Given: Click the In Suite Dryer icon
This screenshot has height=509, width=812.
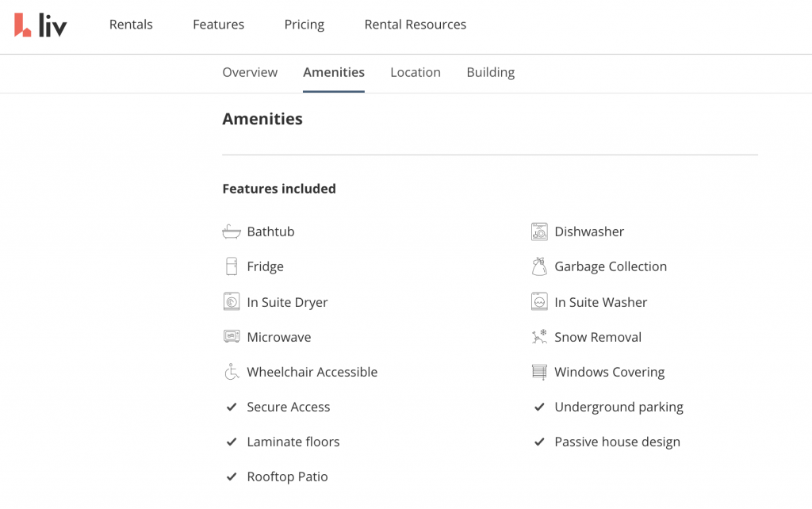Looking at the screenshot, I should click(232, 301).
